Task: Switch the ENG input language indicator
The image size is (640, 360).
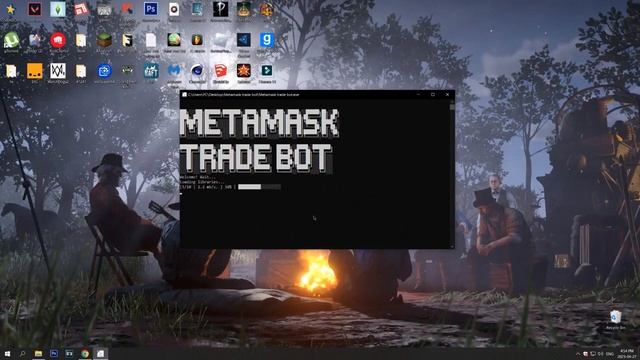Action: point(610,354)
